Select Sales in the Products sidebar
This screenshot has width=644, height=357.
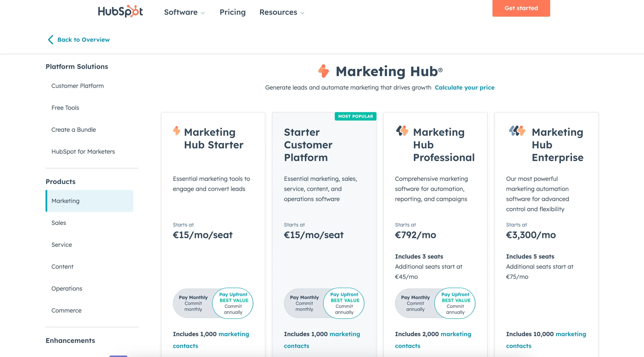tap(59, 223)
